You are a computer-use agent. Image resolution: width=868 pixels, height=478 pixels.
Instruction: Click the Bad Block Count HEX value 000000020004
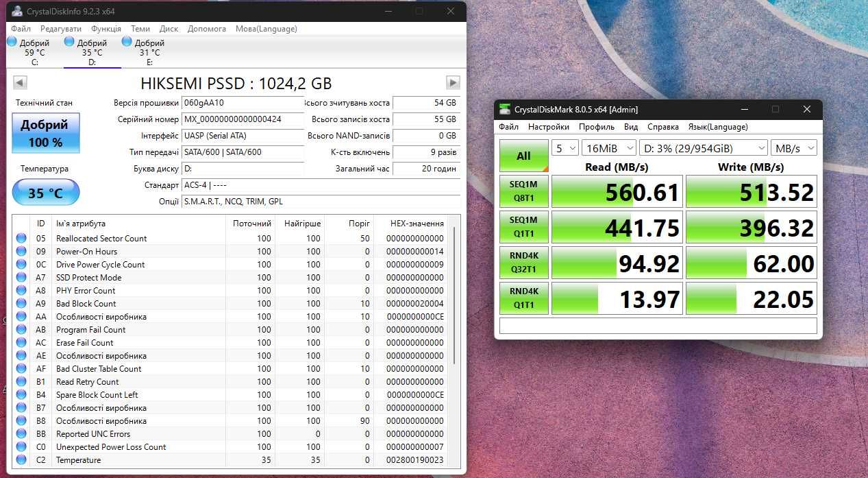[415, 304]
